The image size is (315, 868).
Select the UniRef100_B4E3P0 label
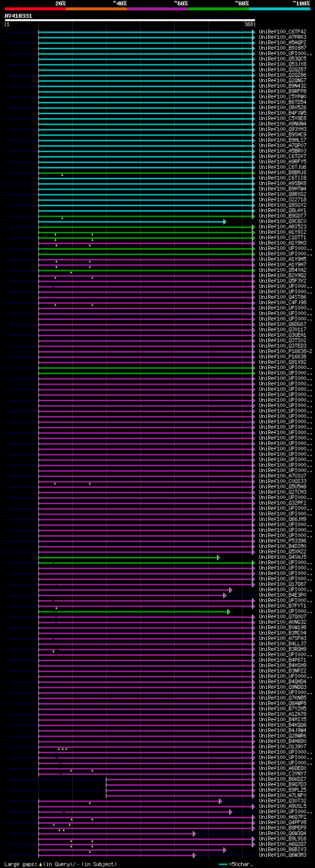pos(283,595)
